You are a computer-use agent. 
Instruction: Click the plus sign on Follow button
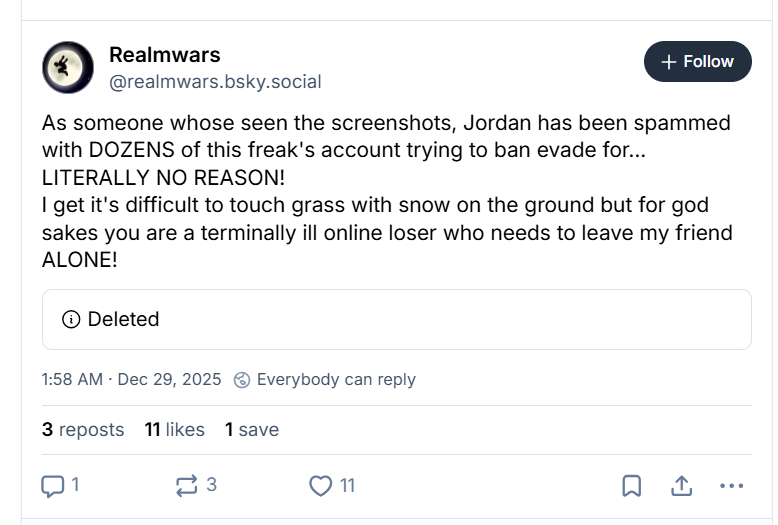[x=670, y=61]
